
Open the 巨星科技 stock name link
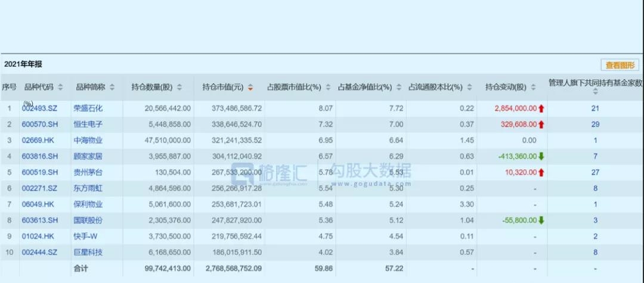pos(88,252)
